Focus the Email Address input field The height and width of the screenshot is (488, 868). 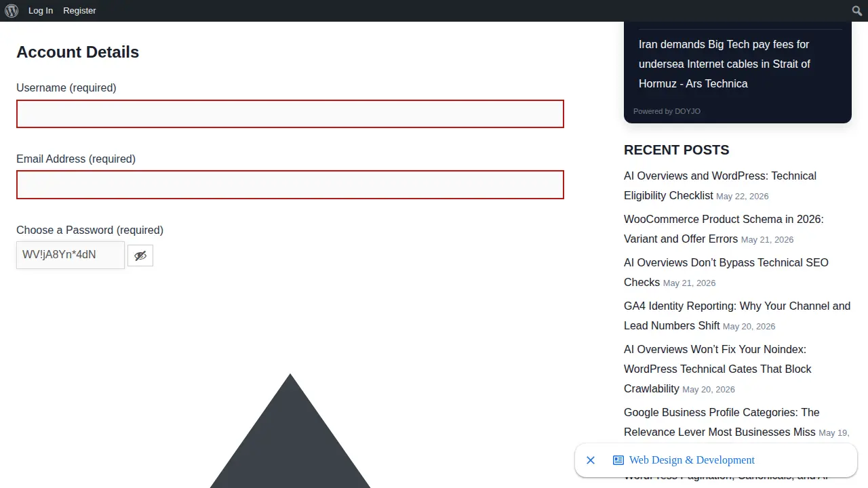click(x=290, y=185)
